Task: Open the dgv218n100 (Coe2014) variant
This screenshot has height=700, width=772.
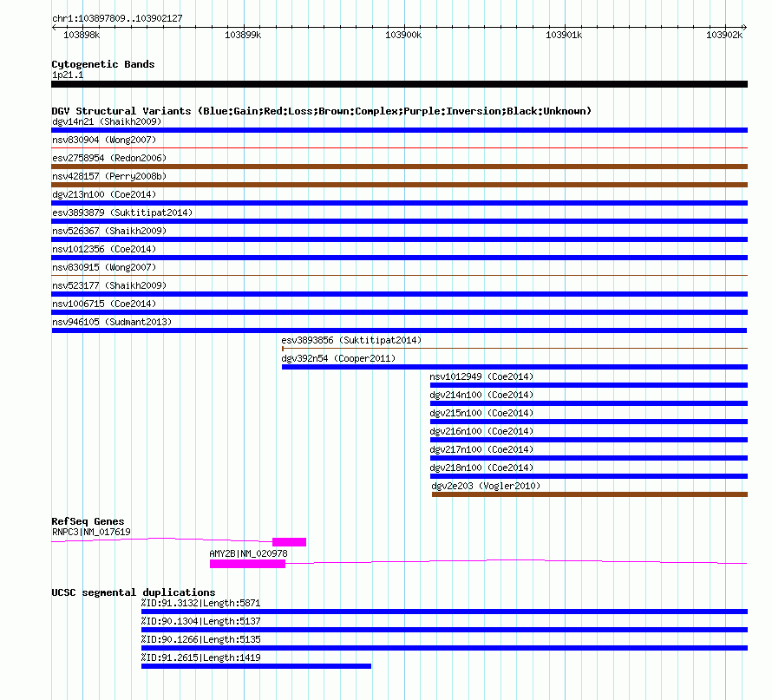Action: (481, 468)
